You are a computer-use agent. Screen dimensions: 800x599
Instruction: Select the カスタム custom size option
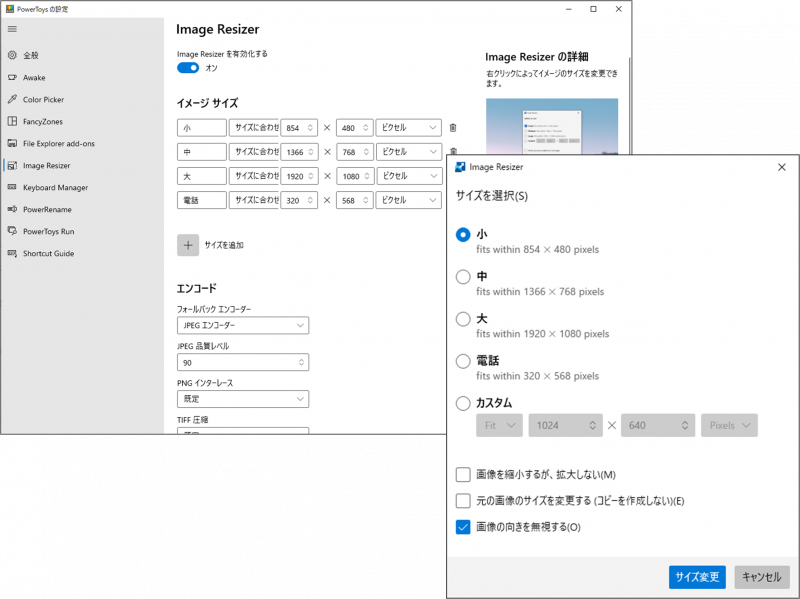point(463,403)
